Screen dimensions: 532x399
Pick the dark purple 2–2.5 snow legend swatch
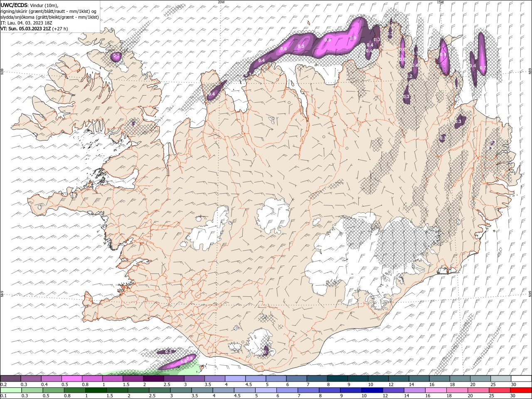[x=153, y=379]
